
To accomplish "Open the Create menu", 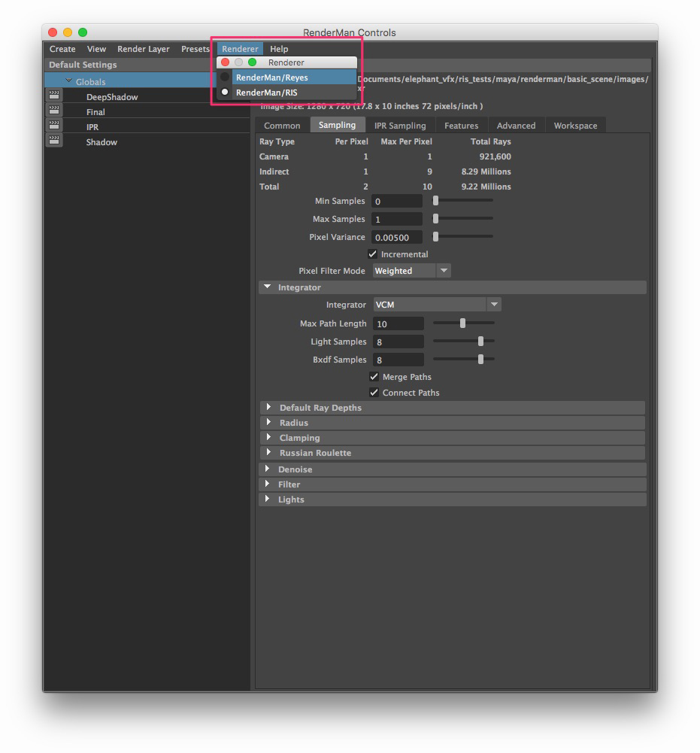I will coord(62,49).
